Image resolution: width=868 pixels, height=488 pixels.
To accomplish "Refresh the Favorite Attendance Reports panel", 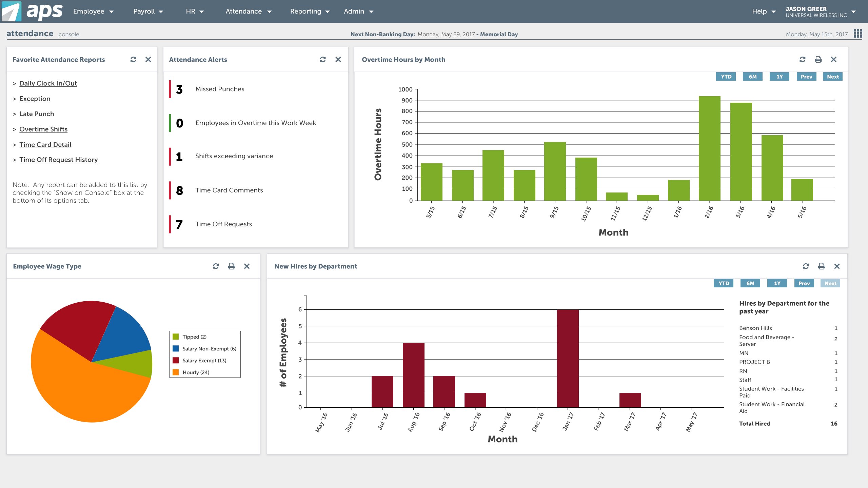I will pos(133,60).
